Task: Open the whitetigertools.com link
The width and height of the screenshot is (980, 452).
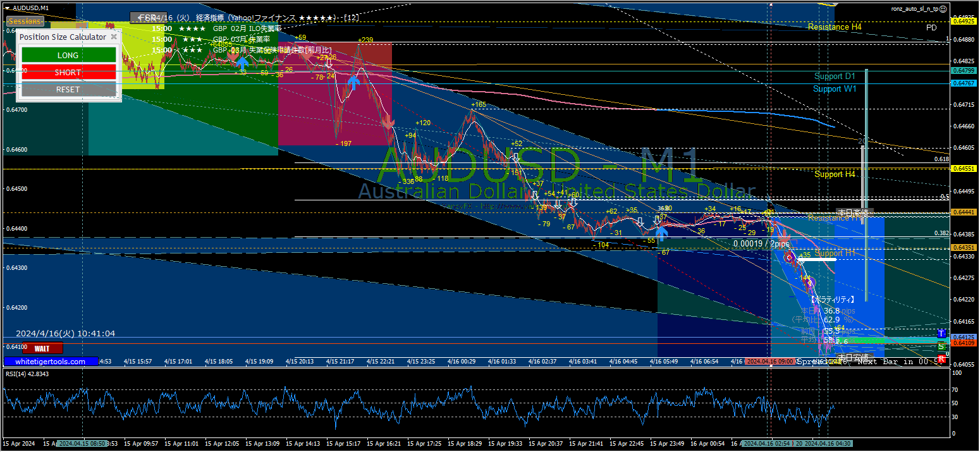Action: coord(51,362)
